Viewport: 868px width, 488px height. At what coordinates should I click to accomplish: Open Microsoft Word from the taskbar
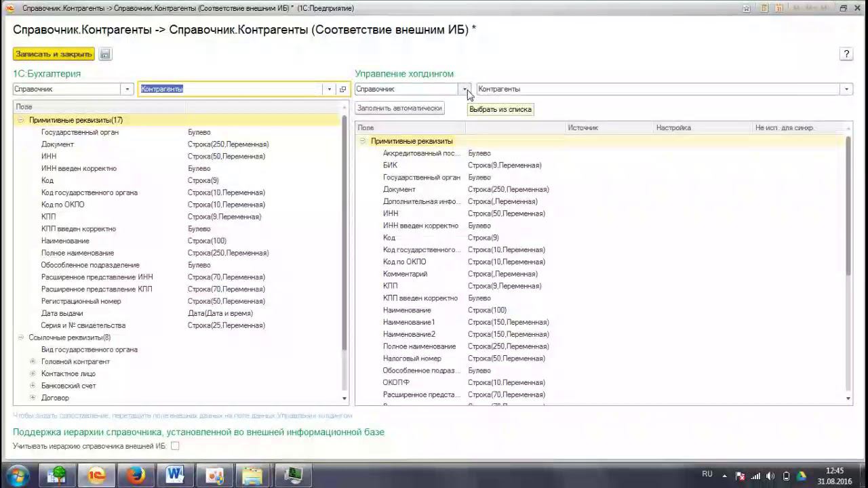tap(175, 475)
